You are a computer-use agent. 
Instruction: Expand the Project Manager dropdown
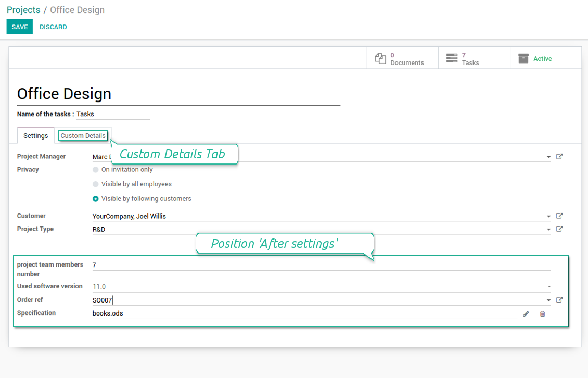[548, 157]
